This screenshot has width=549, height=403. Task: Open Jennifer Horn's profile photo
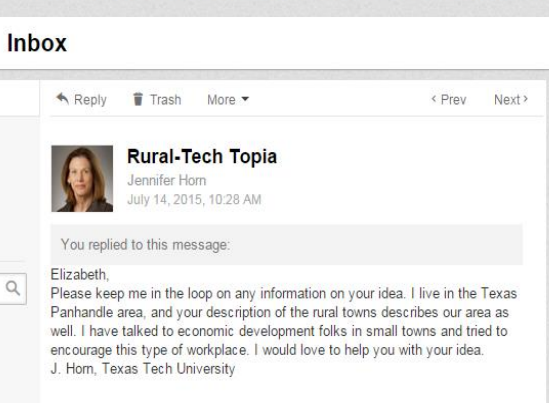[x=82, y=179]
